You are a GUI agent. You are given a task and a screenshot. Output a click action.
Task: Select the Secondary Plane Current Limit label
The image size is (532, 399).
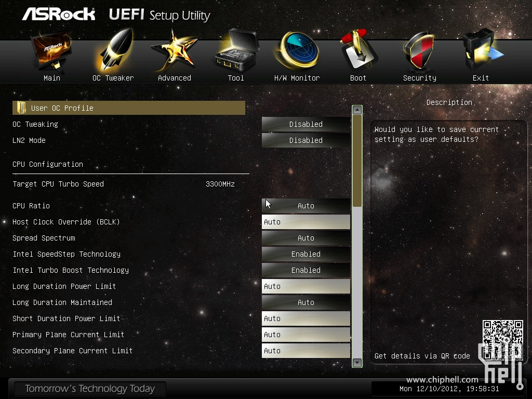72,351
